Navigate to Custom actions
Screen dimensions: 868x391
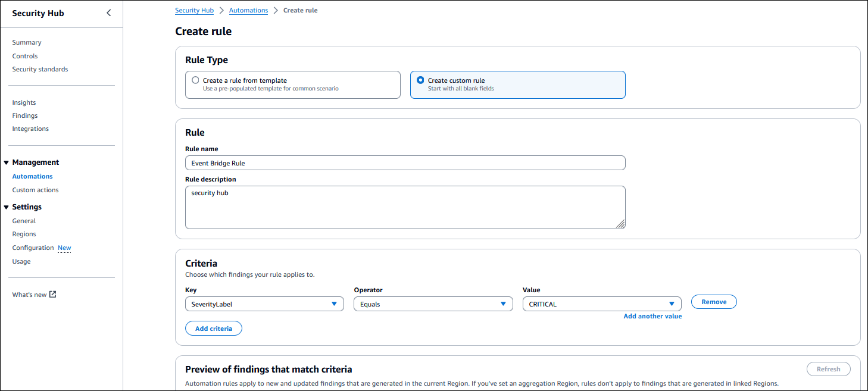click(35, 189)
